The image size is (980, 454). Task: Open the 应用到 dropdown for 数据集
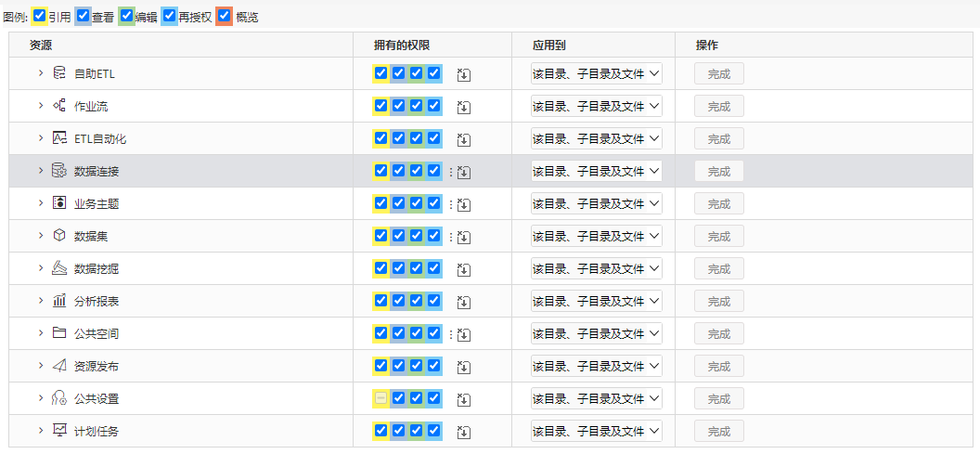point(596,236)
